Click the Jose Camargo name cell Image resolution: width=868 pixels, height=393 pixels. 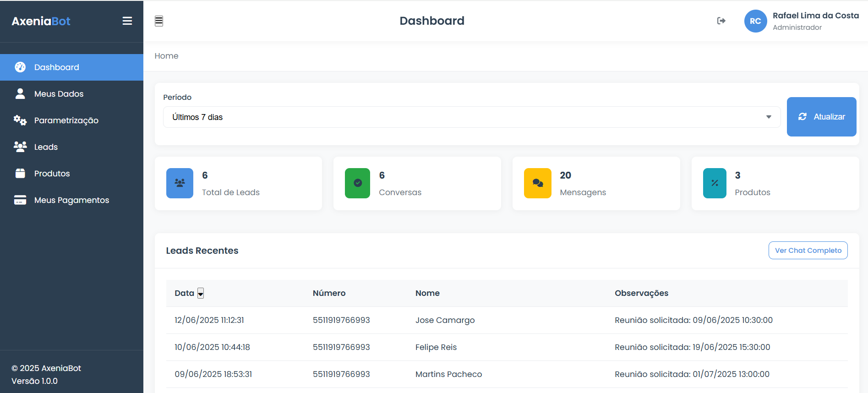[445, 320]
